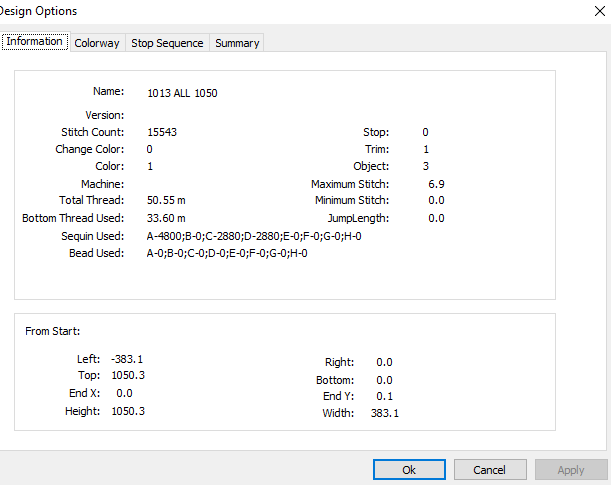This screenshot has height=485, width=611.
Task: Close the Design Options dialog
Action: 600,11
